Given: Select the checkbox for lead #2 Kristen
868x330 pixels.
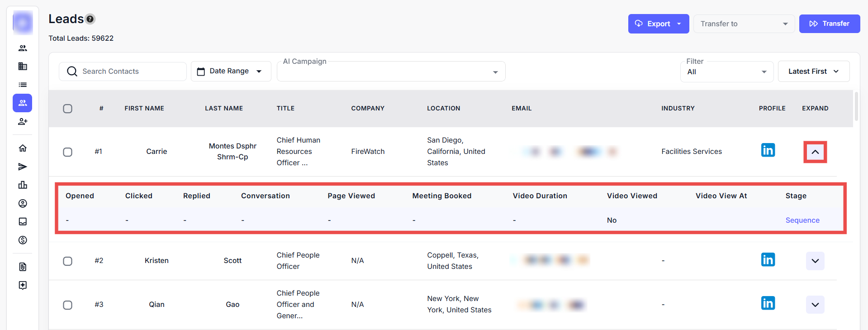Looking at the screenshot, I should pyautogui.click(x=68, y=261).
